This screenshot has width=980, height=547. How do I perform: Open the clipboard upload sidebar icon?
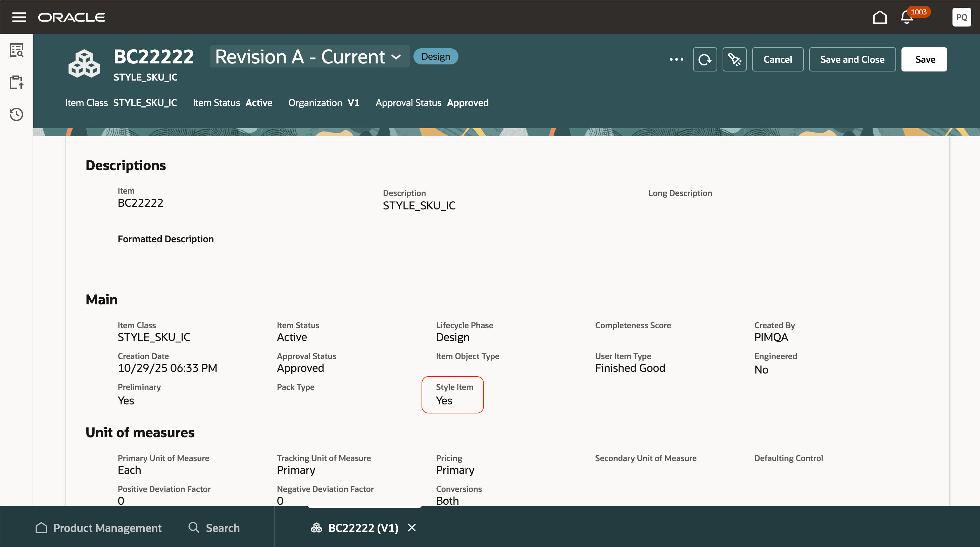coord(17,82)
